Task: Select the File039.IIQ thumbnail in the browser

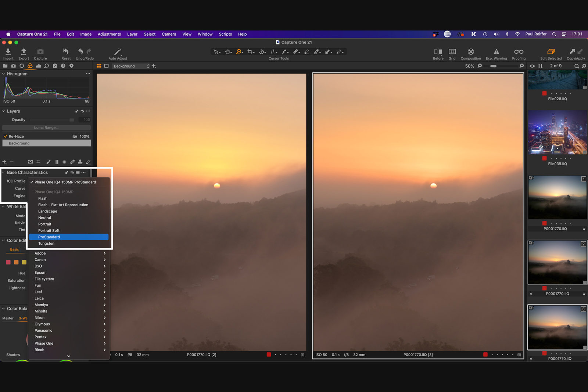Action: [x=557, y=132]
